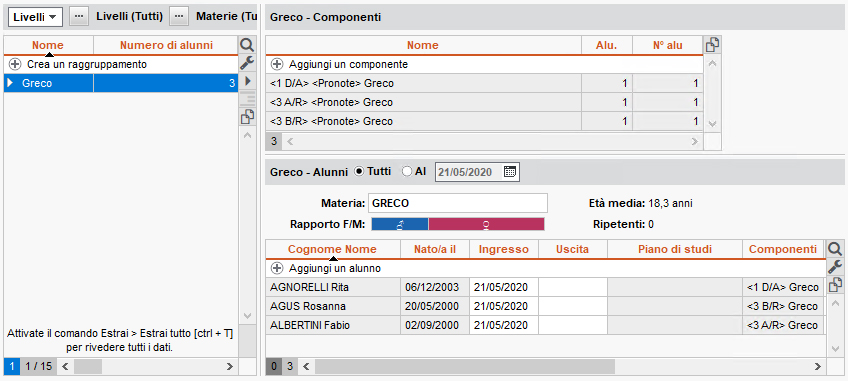Open the Livelli dropdown
848x381 pixels.
click(x=36, y=17)
